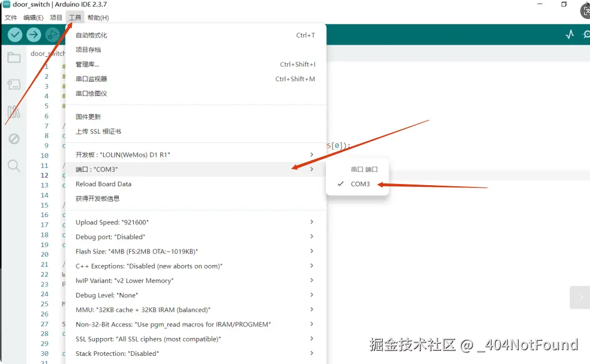Expand the 开发板 LOLIN(WeMos) D1 R1 submenu

point(195,155)
